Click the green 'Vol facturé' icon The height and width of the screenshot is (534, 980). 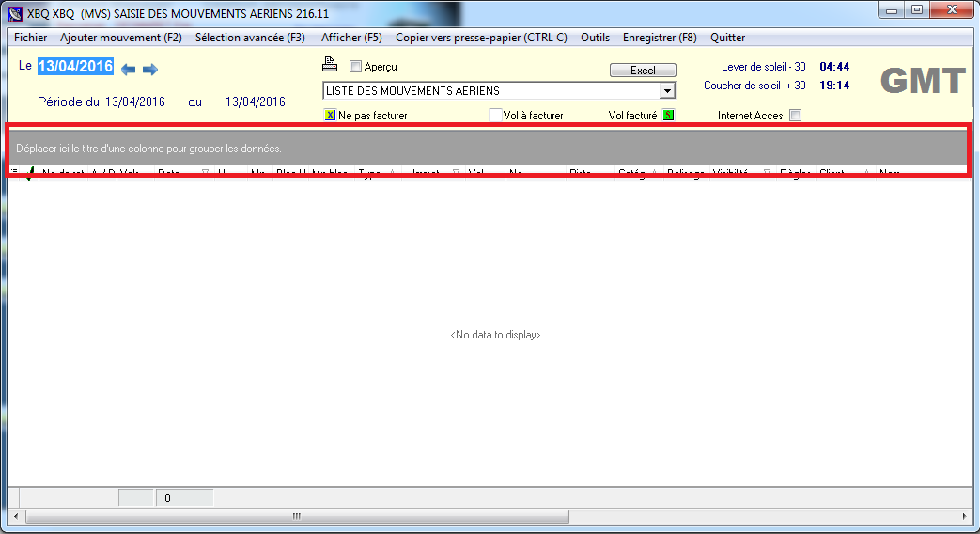coord(668,116)
